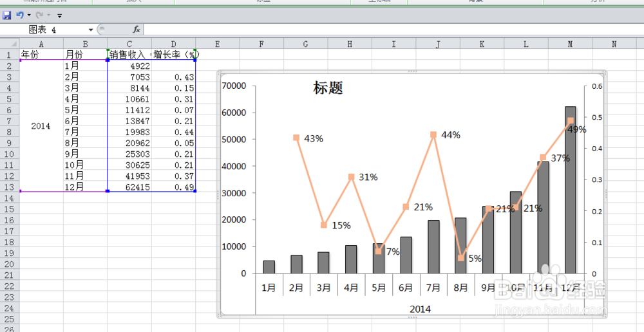Image resolution: width=644 pixels, height=332 pixels.
Task: Click the Select All corner of the sheet
Action: point(10,44)
